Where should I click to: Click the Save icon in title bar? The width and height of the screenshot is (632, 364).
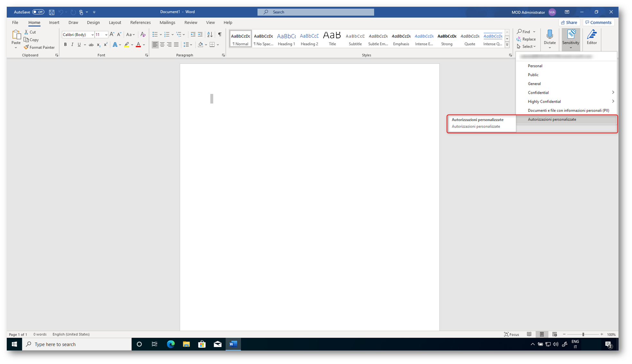51,12
